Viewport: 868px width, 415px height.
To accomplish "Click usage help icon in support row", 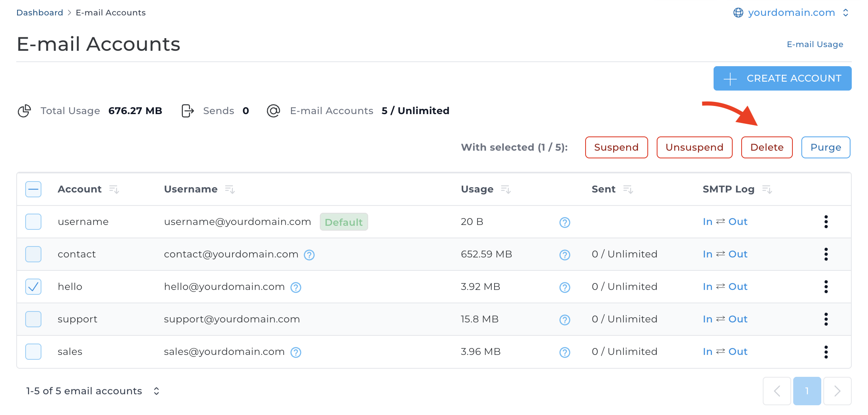I will point(564,320).
